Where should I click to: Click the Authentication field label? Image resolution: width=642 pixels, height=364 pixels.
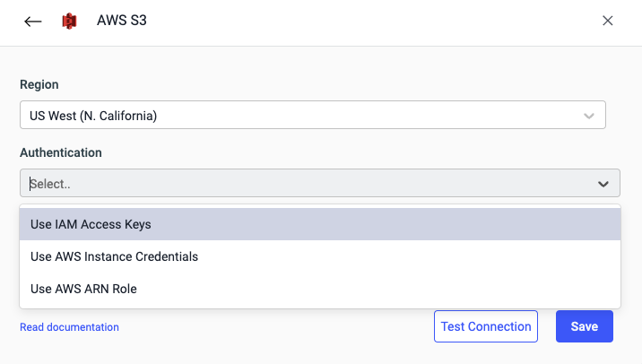pos(61,152)
